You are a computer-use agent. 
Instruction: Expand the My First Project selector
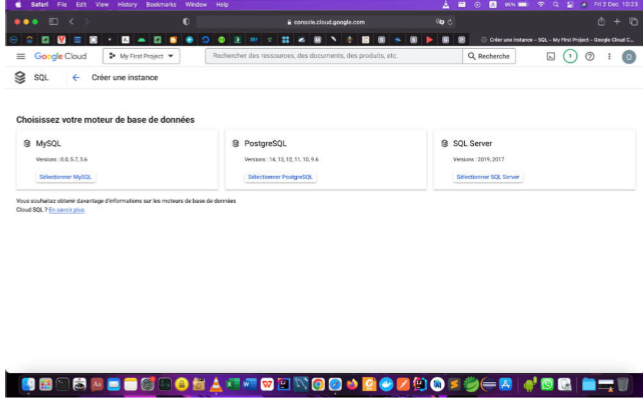click(141, 56)
